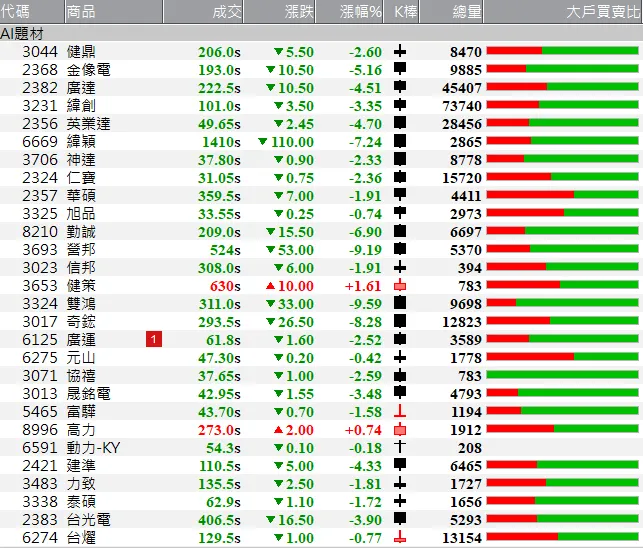
Task: Click the K-bar candle icon for 建準
Action: tap(400, 465)
